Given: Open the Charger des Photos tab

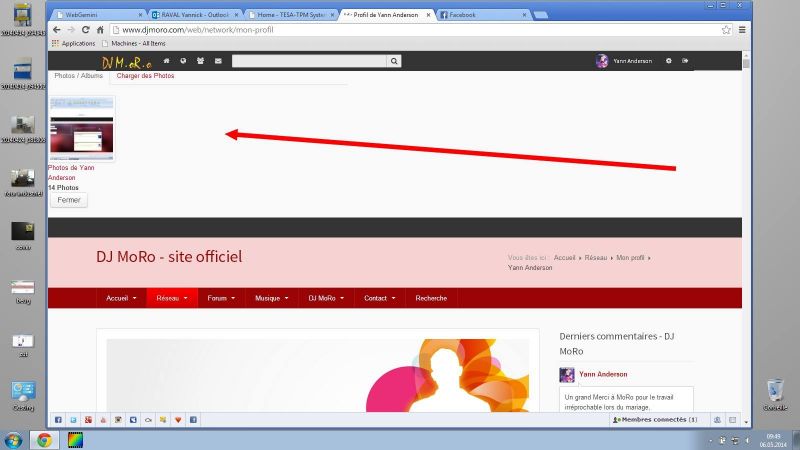Looking at the screenshot, I should (145, 76).
